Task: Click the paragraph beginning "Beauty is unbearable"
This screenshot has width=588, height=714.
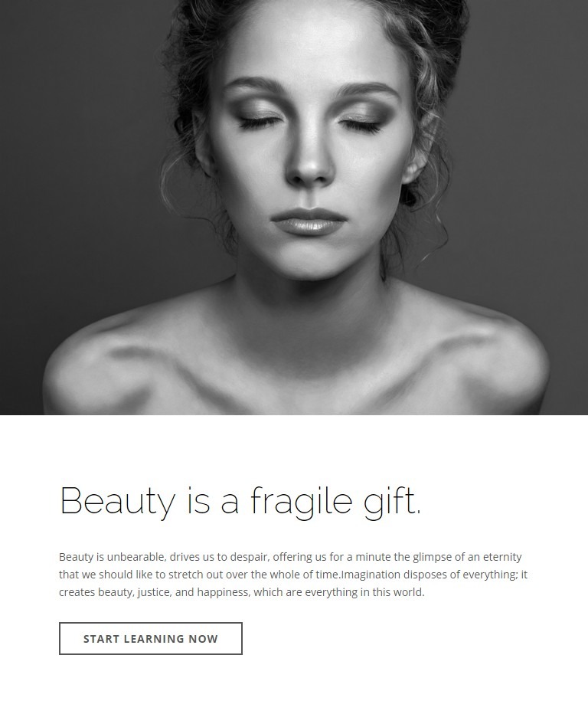Action: point(293,575)
